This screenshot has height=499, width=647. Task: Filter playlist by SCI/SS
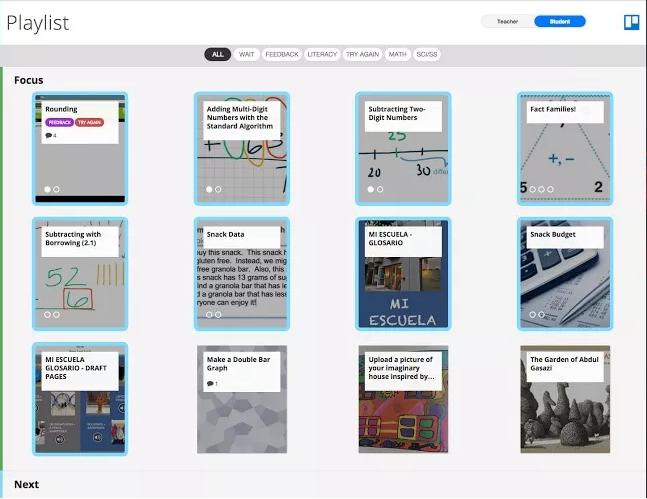click(427, 54)
